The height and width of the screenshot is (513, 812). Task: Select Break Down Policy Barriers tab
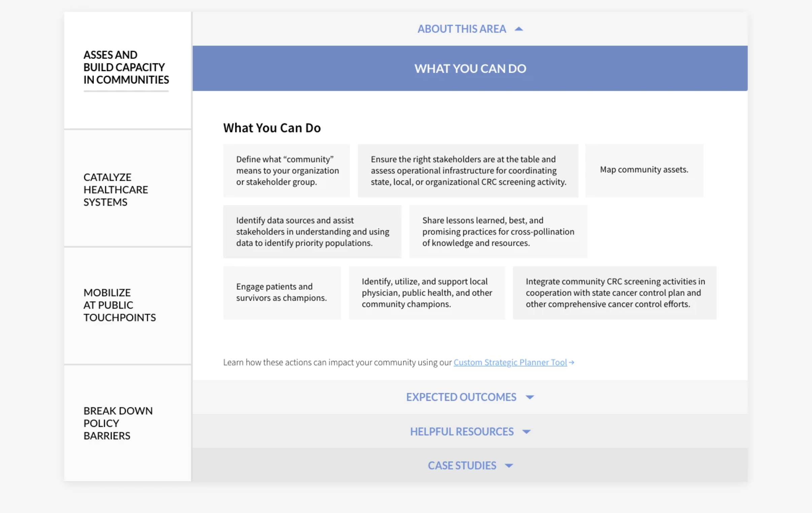point(118,423)
